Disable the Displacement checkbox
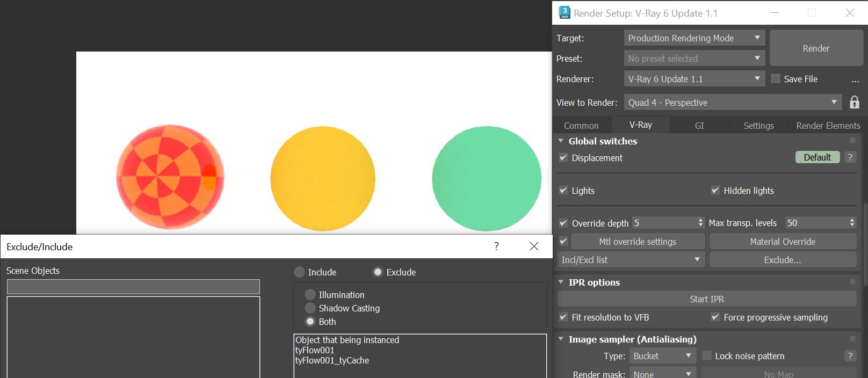This screenshot has width=868, height=378. [x=563, y=158]
